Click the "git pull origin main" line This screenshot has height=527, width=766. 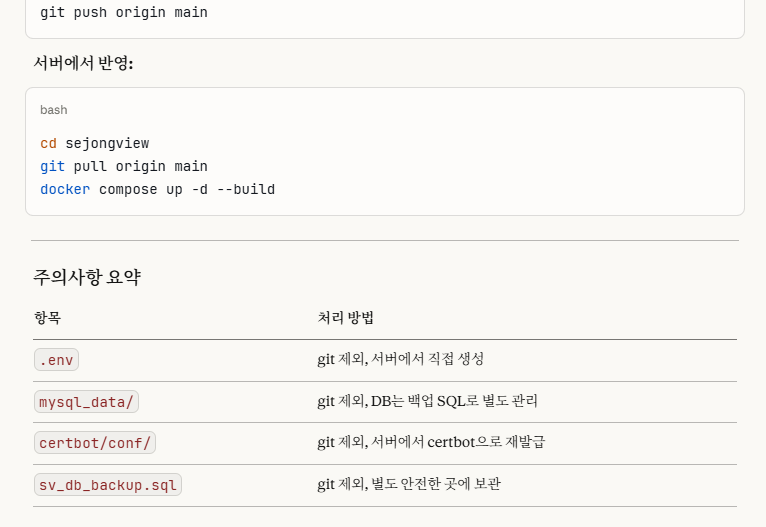[x=124, y=166]
